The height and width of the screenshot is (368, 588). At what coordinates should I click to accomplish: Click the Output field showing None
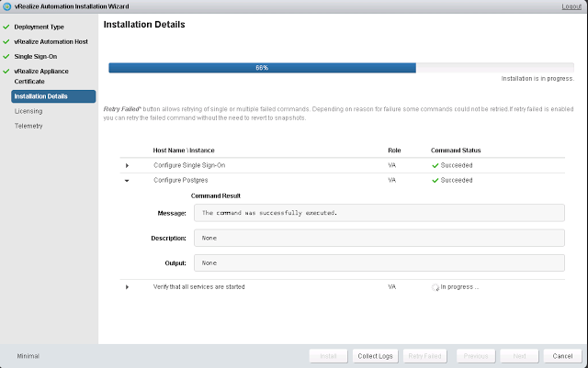[x=379, y=263]
